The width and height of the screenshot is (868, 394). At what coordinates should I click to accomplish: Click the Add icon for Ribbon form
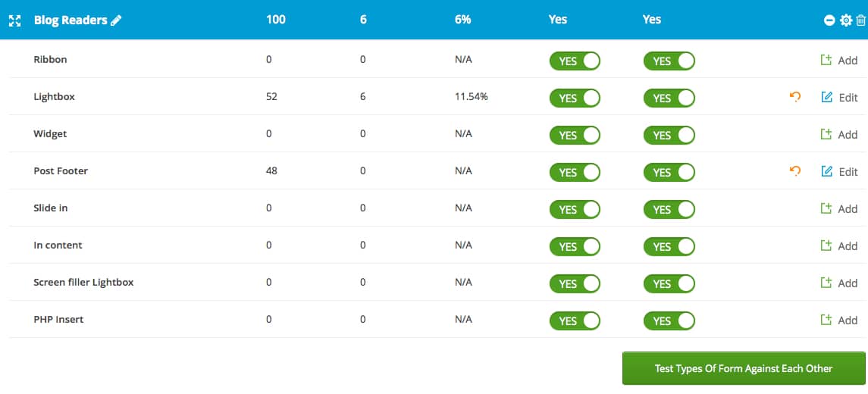coord(826,60)
